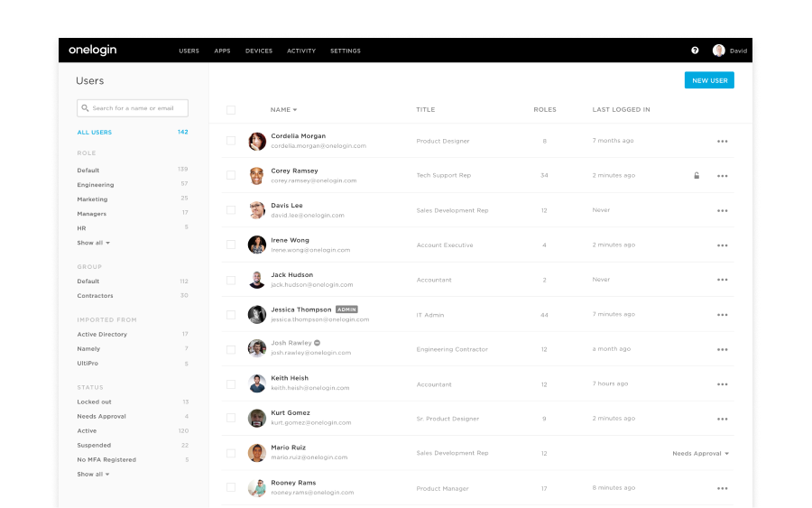812x508 pixels.
Task: Open more options for Keith Heish
Action: click(723, 384)
